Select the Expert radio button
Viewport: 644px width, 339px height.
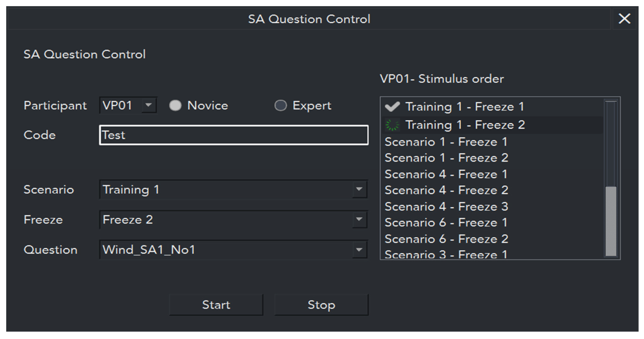[280, 105]
